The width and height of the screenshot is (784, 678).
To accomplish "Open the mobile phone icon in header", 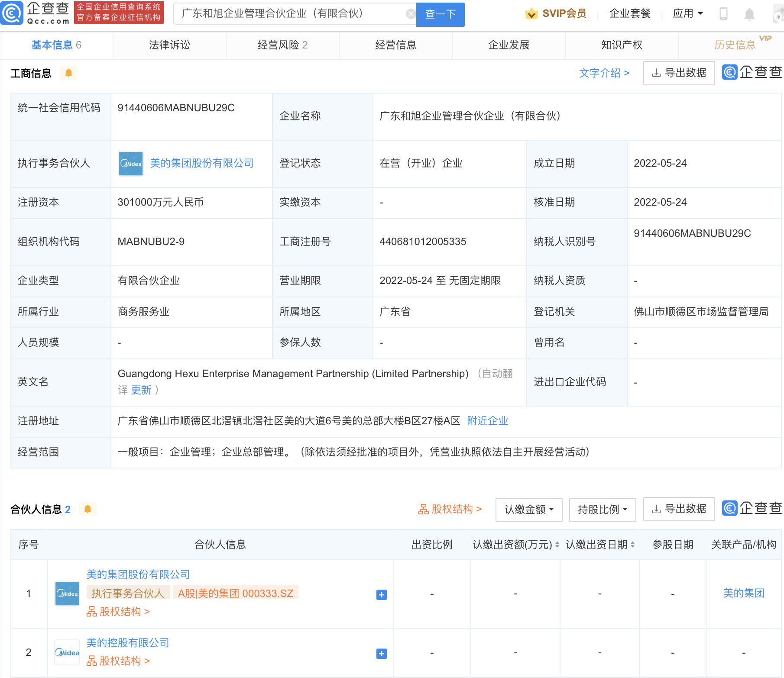I will [x=723, y=14].
